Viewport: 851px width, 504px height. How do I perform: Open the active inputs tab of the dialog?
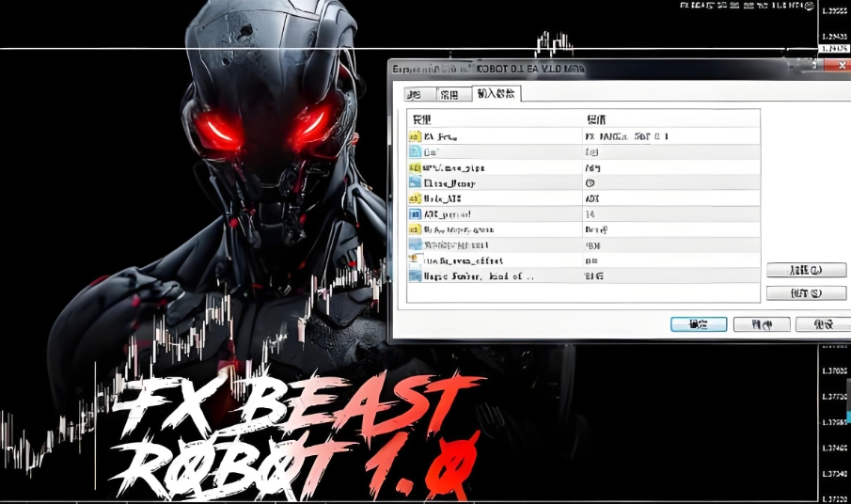(496, 93)
